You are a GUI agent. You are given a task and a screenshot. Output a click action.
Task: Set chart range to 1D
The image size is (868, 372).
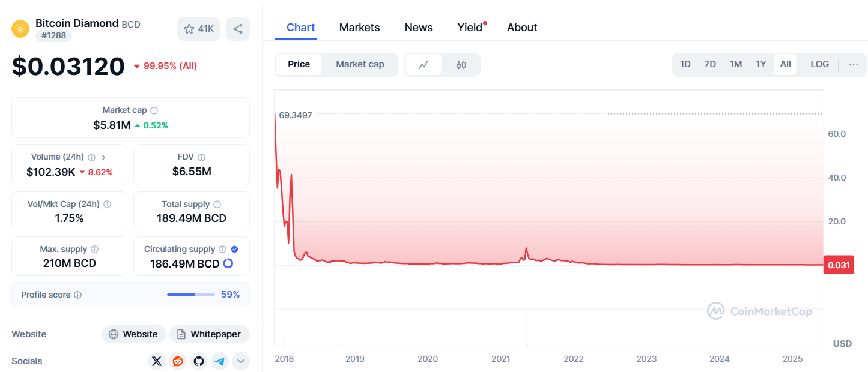[x=685, y=64]
